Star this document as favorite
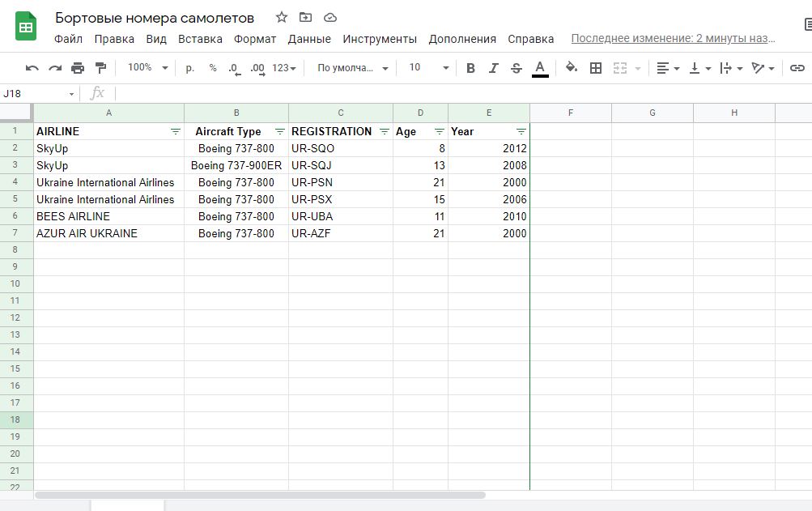The width and height of the screenshot is (812, 511). coord(282,18)
